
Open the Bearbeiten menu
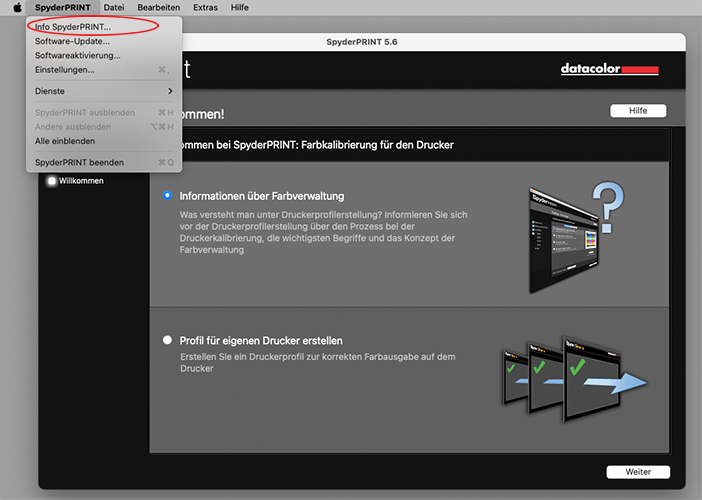pos(158,7)
